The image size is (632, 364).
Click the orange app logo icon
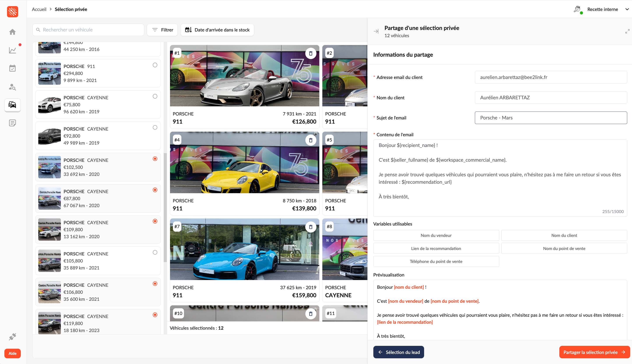click(x=12, y=12)
